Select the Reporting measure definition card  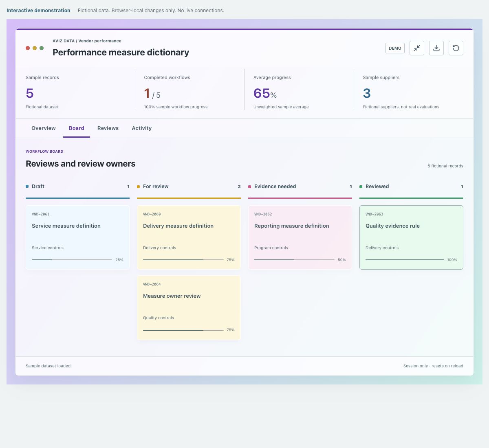click(300, 237)
